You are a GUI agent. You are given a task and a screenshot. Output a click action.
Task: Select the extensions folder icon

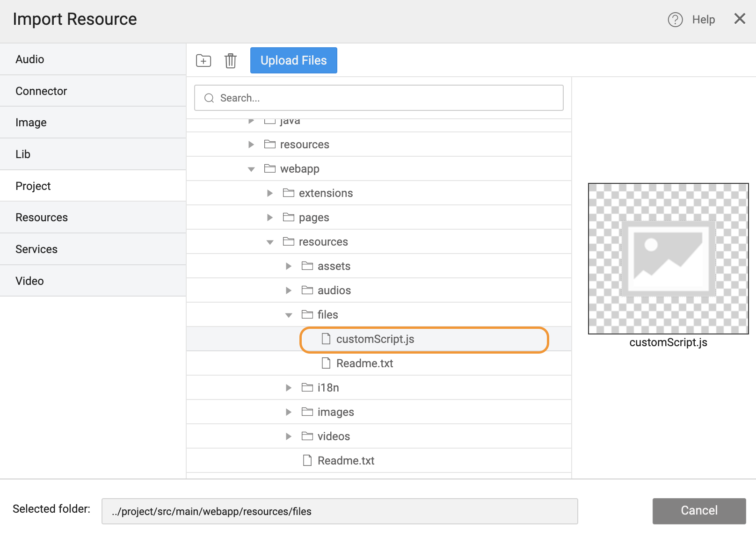tap(288, 193)
